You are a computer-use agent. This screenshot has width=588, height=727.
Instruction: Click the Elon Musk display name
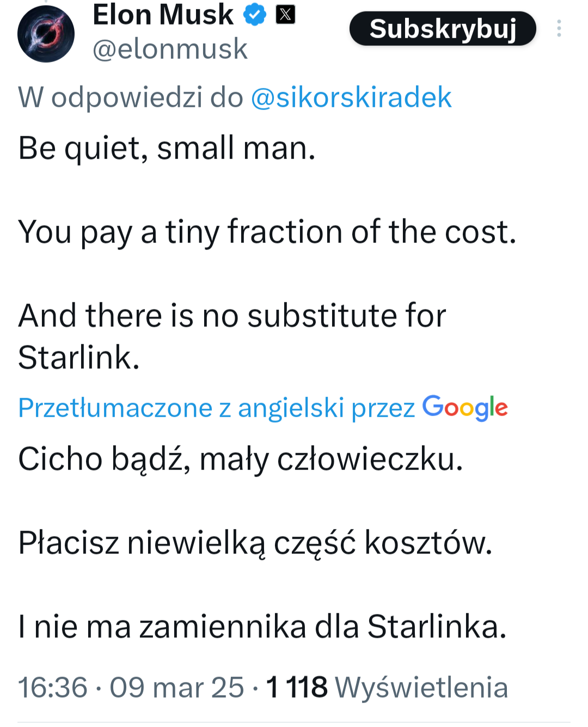coord(163,15)
